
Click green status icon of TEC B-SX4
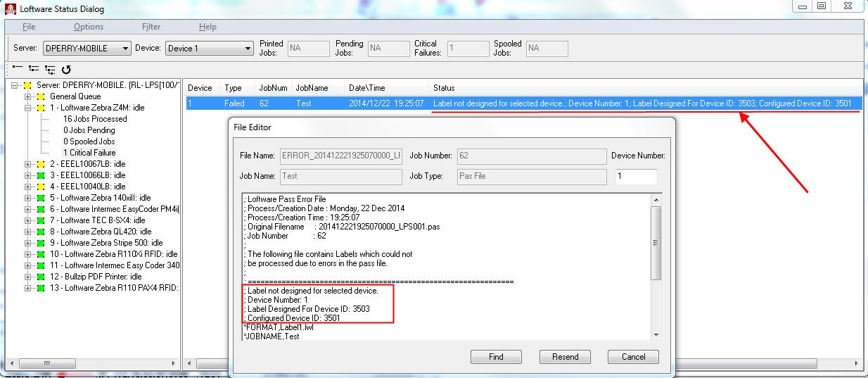click(x=40, y=220)
